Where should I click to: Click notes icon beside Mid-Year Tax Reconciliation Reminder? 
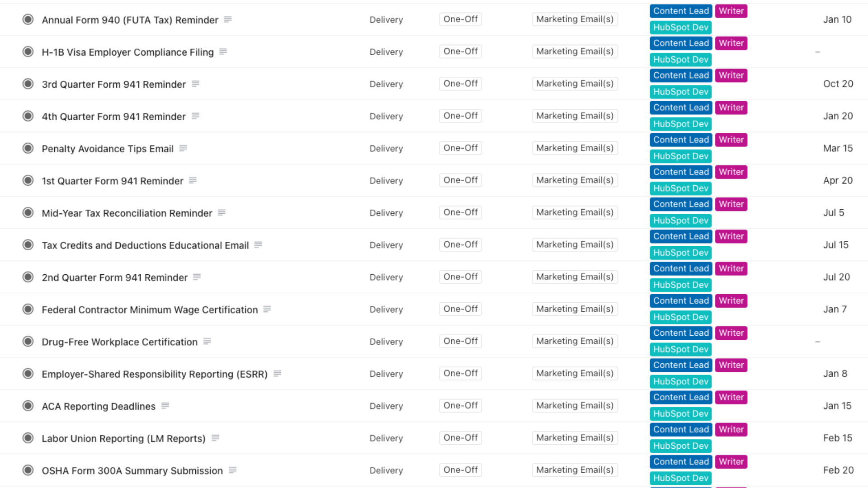tap(222, 212)
